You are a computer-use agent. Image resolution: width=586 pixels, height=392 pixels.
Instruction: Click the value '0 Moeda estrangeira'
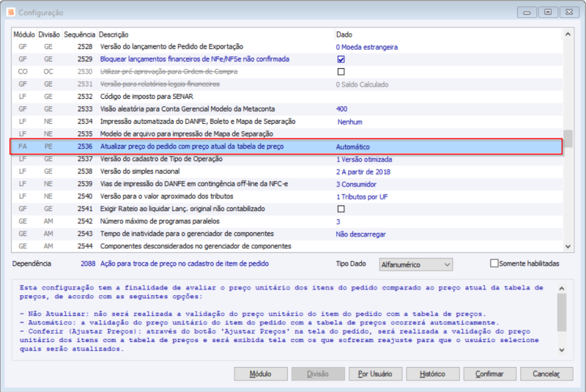pyautogui.click(x=367, y=47)
